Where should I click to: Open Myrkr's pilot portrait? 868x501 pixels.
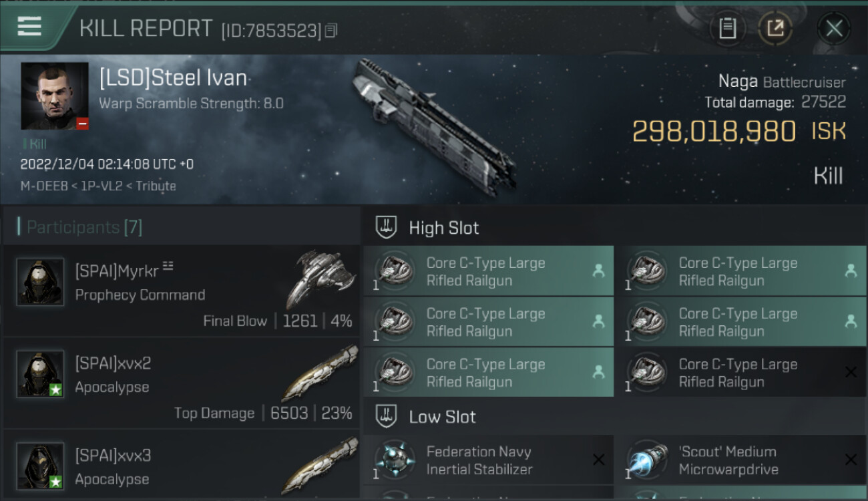[40, 282]
